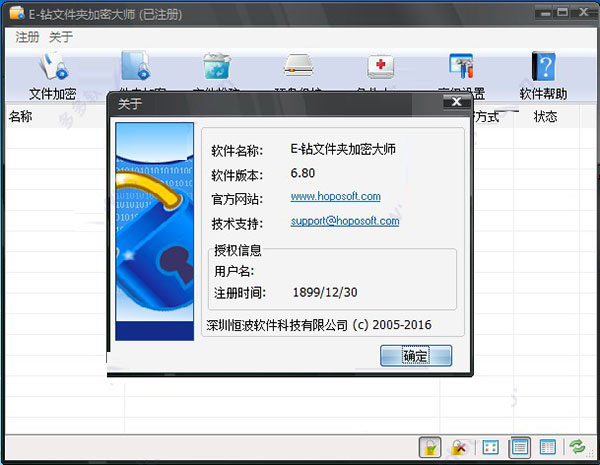Click the date 1899/12/30

(325, 292)
